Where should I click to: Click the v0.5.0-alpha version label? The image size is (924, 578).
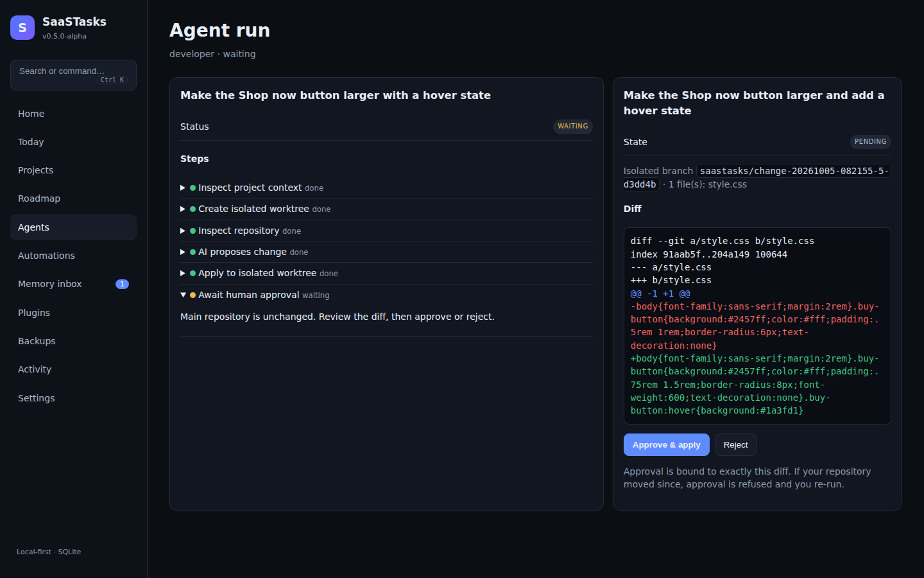(x=64, y=36)
